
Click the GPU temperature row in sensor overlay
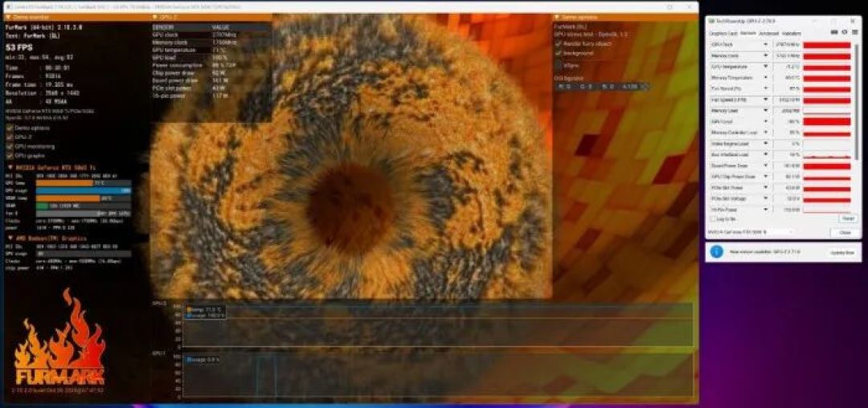click(211, 49)
